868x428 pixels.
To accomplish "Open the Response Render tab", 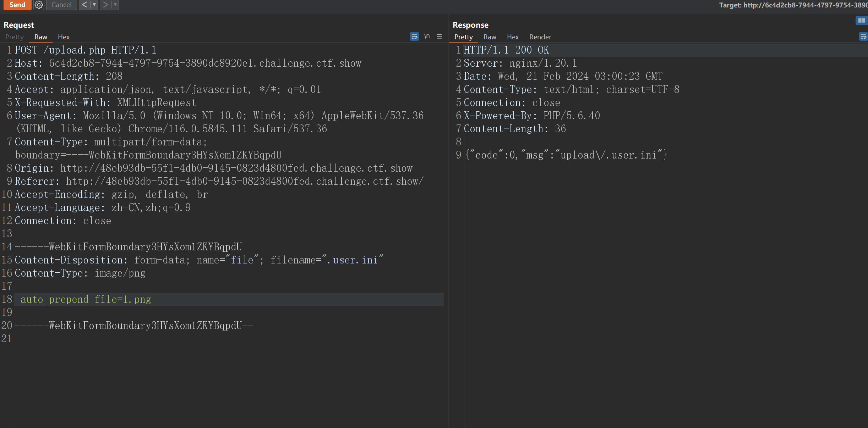I will [540, 37].
